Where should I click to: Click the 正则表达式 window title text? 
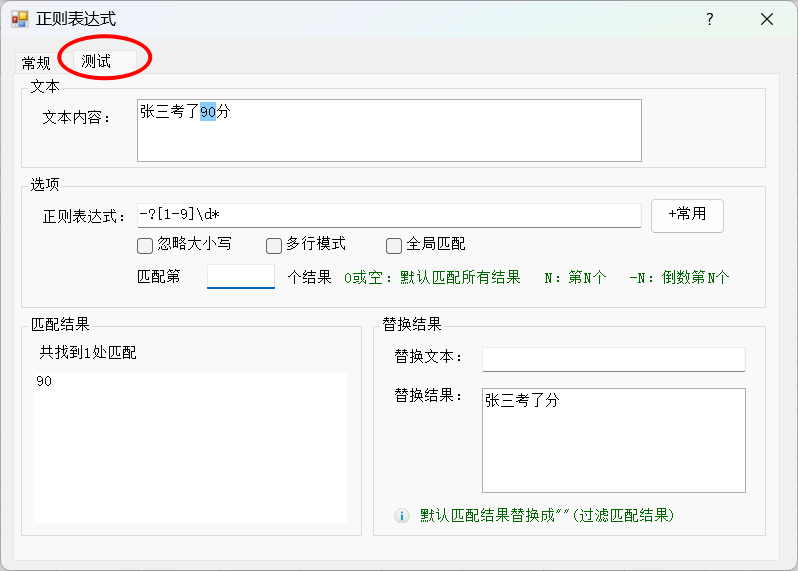(76, 19)
